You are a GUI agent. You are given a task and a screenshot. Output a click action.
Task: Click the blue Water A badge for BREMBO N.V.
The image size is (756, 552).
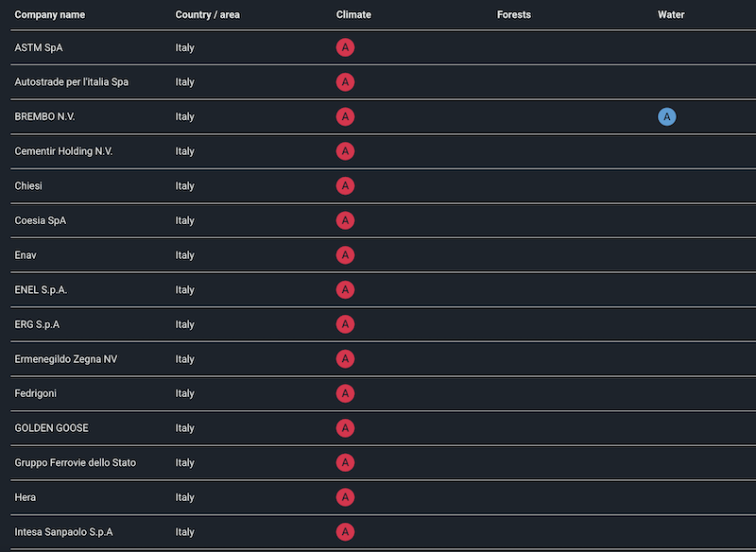(667, 117)
